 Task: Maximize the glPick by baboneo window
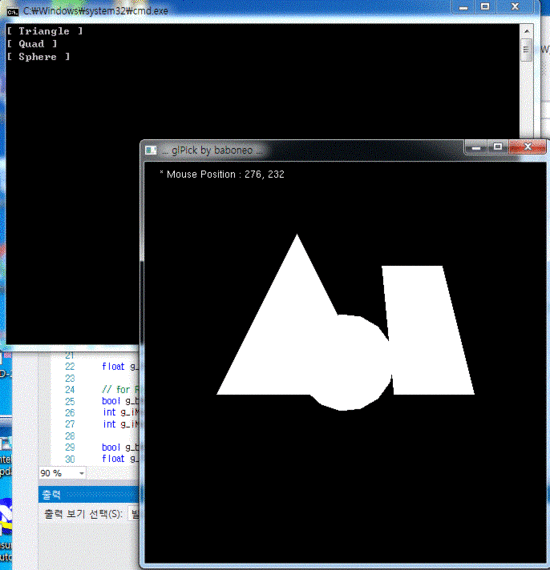(498, 147)
